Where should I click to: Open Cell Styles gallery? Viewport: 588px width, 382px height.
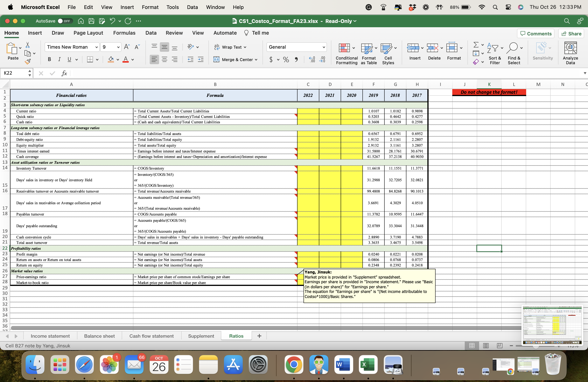coord(388,53)
